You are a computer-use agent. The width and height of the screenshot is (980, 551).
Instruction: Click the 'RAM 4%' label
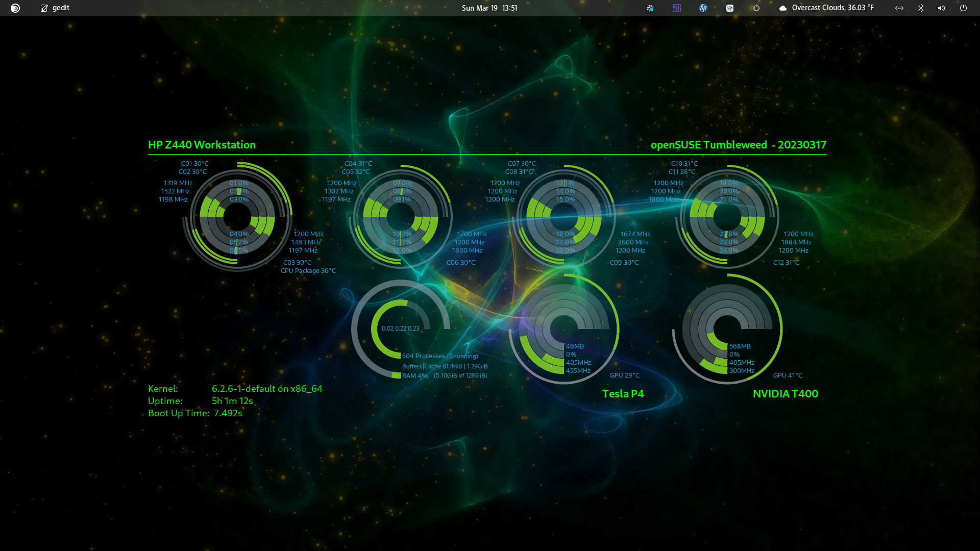415,376
